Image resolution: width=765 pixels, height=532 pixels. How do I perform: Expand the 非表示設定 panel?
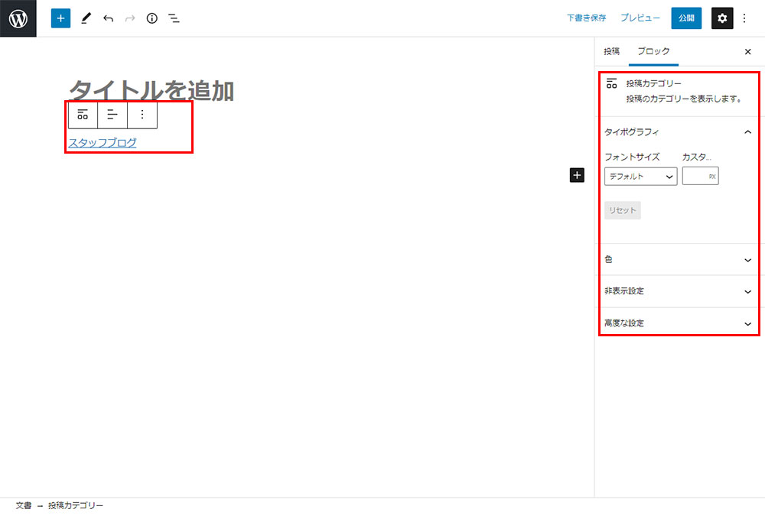pyautogui.click(x=747, y=292)
